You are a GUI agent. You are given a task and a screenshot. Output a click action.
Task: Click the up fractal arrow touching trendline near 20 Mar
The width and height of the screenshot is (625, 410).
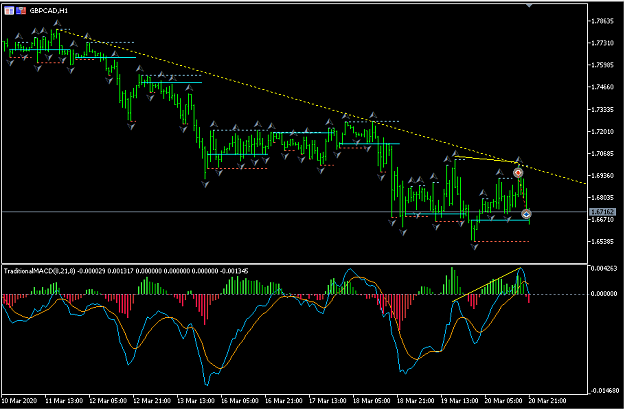coord(519,159)
